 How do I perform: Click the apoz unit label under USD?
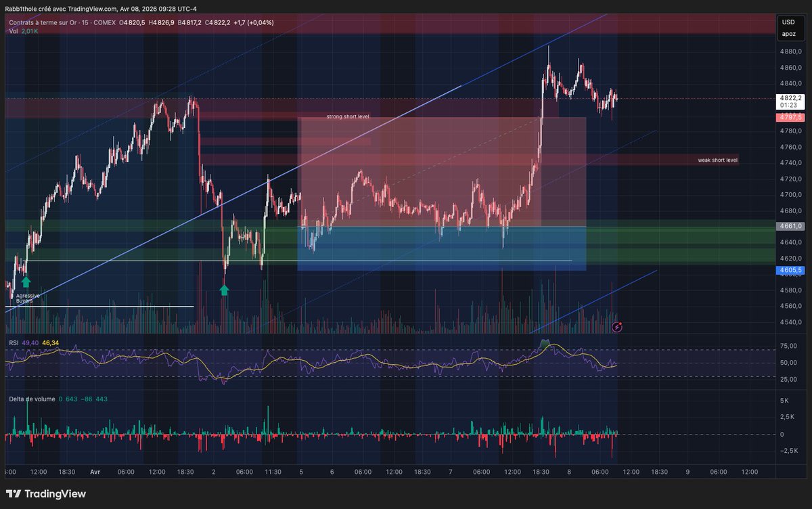pyautogui.click(x=789, y=33)
